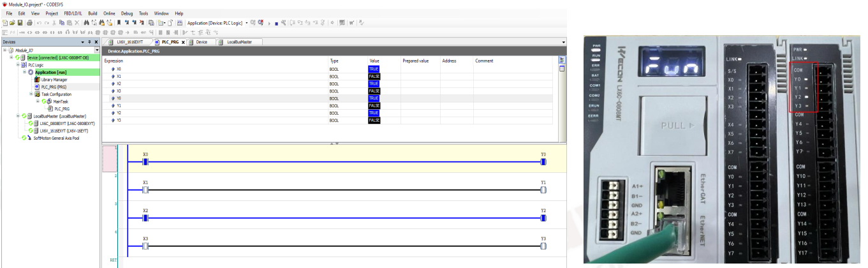This screenshot has height=268, width=868.
Task: Click the Toggle bookmark toolbar icon
Action: pyautogui.click(x=118, y=22)
